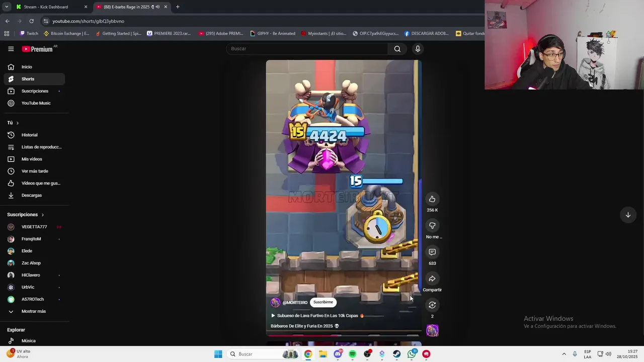Go back with browser back arrow
The height and width of the screenshot is (362, 644).
click(x=7, y=21)
